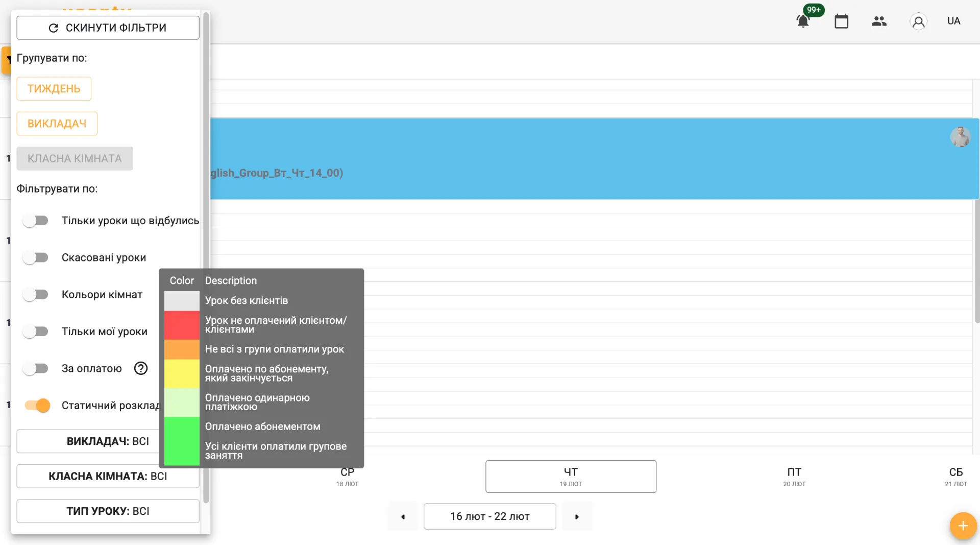The height and width of the screenshot is (545, 980).
Task: Open the notifications bell icon
Action: pyautogui.click(x=803, y=21)
